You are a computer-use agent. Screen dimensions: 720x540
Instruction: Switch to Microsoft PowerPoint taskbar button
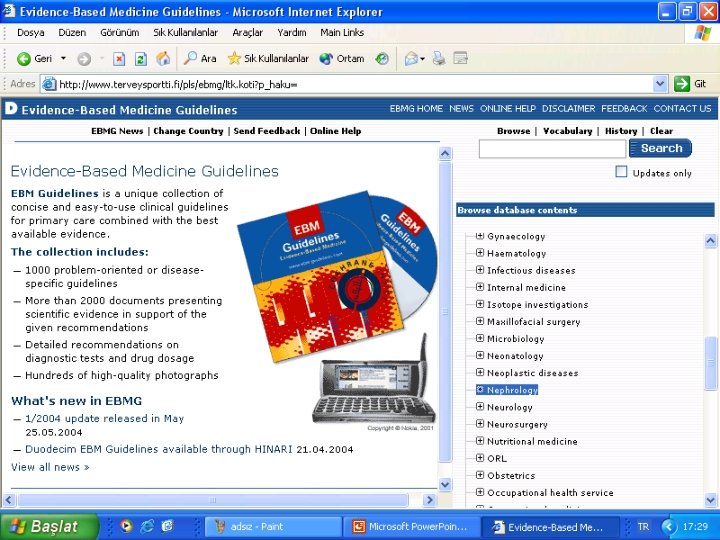(x=412, y=527)
